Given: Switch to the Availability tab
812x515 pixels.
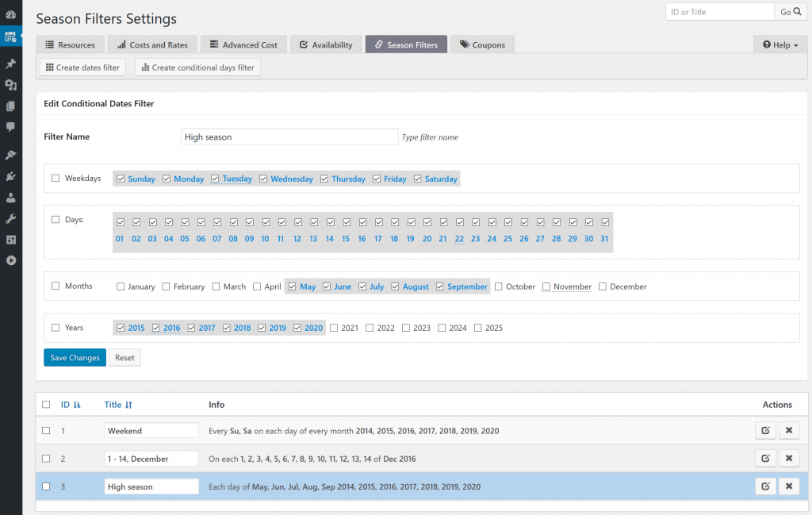Looking at the screenshot, I should click(x=326, y=44).
